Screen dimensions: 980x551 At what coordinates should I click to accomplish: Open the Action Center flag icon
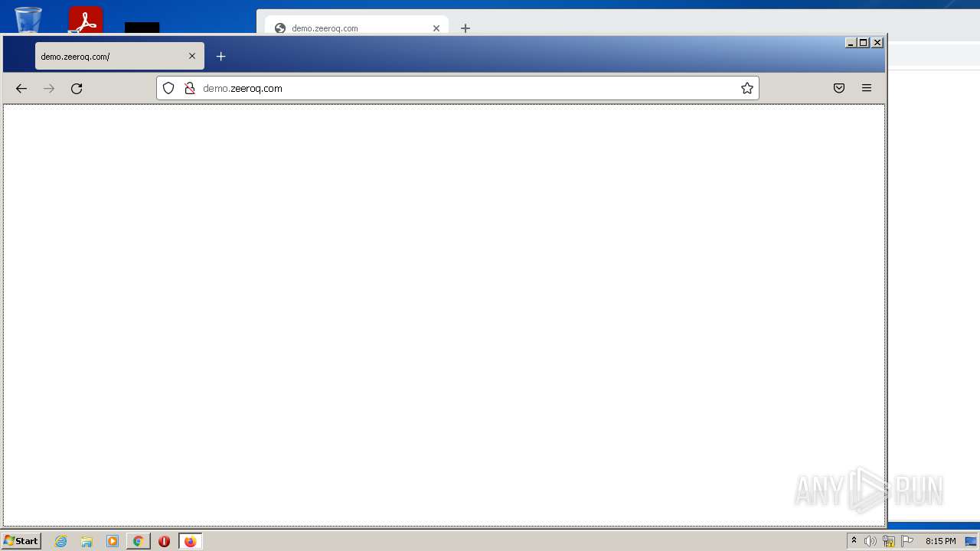pyautogui.click(x=907, y=541)
